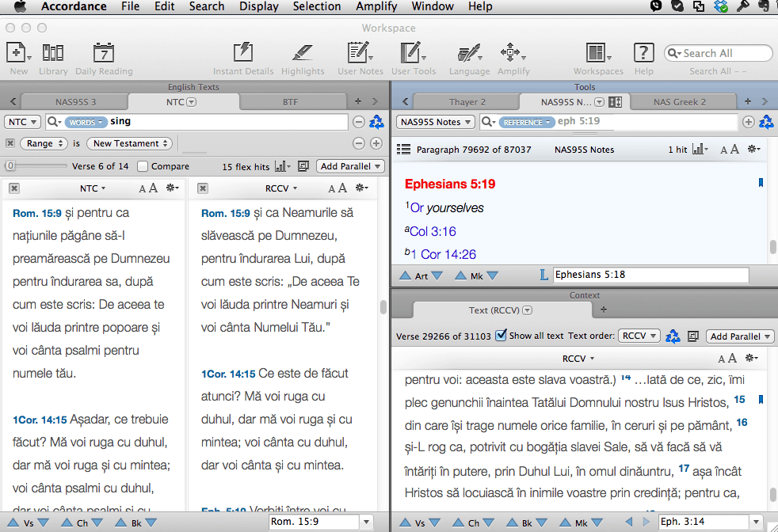The image size is (778, 532).
Task: Click the minus button beside NTC search field
Action: (x=359, y=121)
